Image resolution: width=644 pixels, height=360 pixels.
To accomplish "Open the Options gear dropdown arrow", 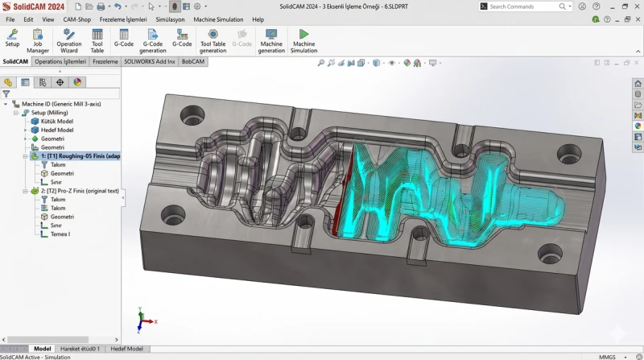I will [205, 6].
